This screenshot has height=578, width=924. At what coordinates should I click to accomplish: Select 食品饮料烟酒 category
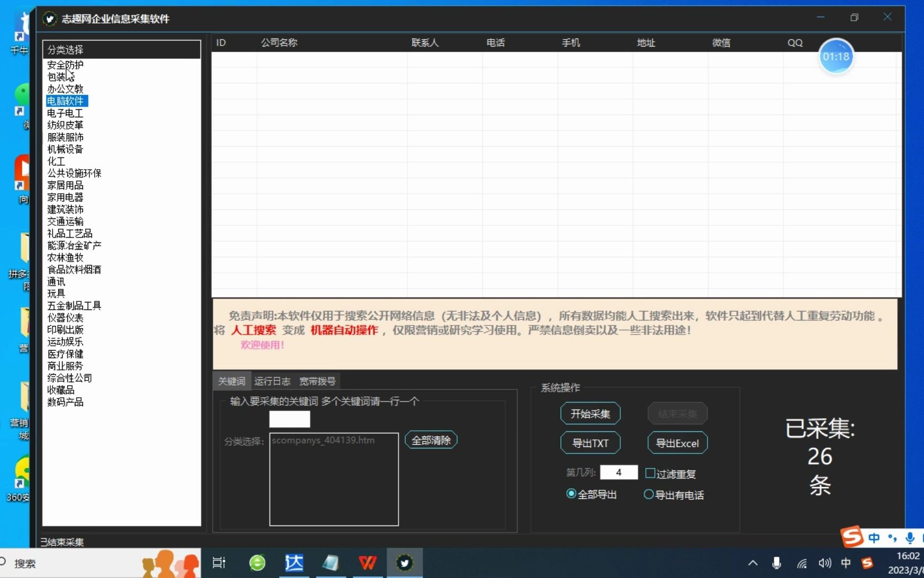coord(74,269)
